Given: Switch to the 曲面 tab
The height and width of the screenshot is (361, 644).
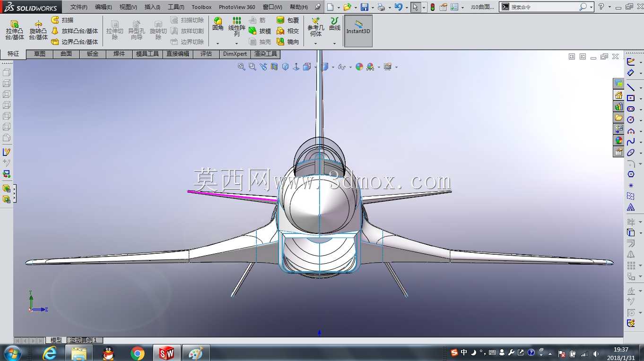Looking at the screenshot, I should (66, 54).
